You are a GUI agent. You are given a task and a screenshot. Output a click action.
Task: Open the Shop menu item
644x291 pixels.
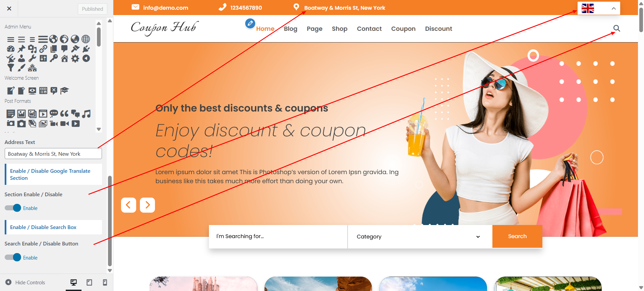pos(339,29)
